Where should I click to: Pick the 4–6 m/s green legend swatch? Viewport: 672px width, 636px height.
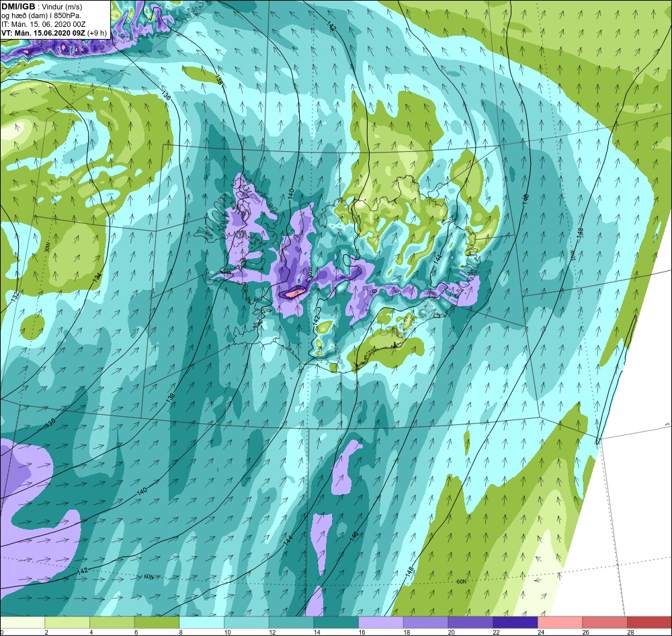pyautogui.click(x=112, y=623)
